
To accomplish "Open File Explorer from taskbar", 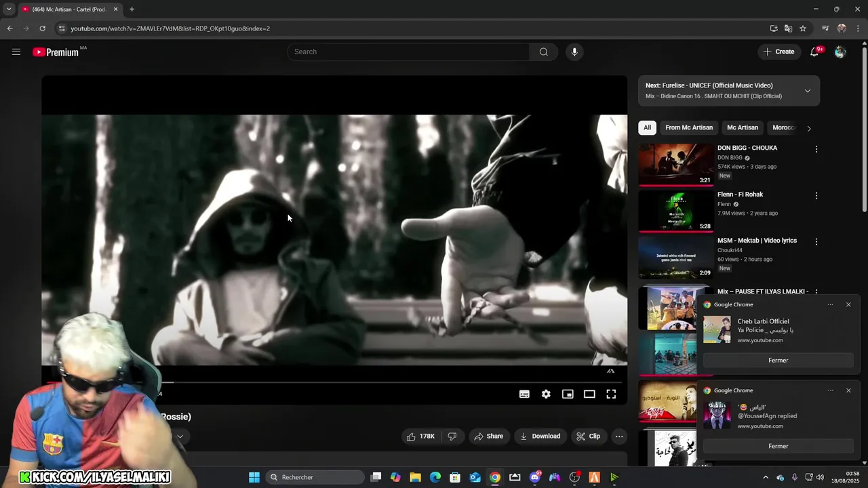I will coord(415,477).
